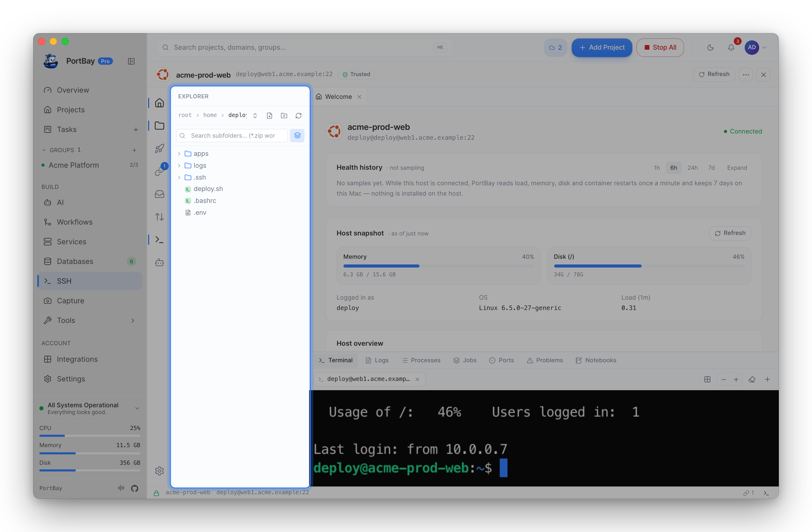Refresh the Host snapshot
812x532 pixels.
[x=730, y=233]
